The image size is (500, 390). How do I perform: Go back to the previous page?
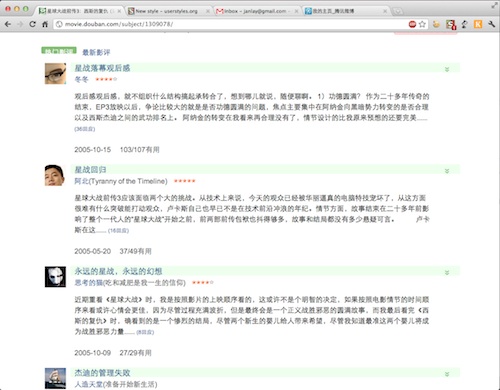(8, 24)
